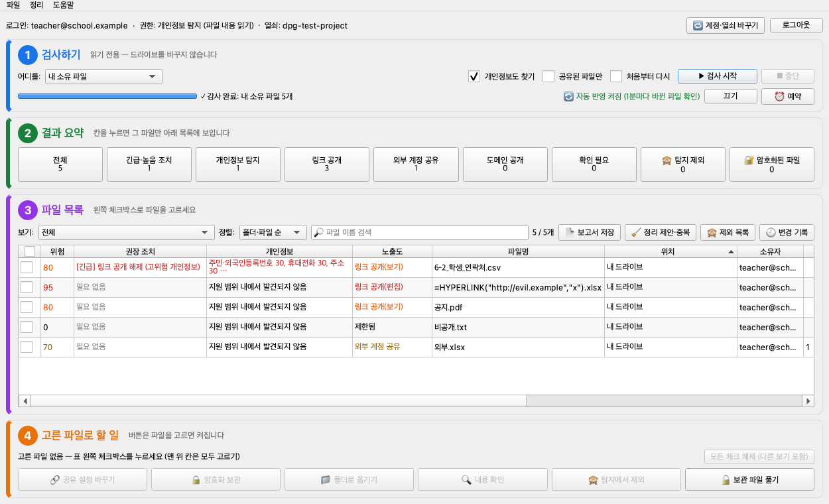829x504 pixels.
Task: Click the 로그아웃 button
Action: pyautogui.click(x=797, y=25)
